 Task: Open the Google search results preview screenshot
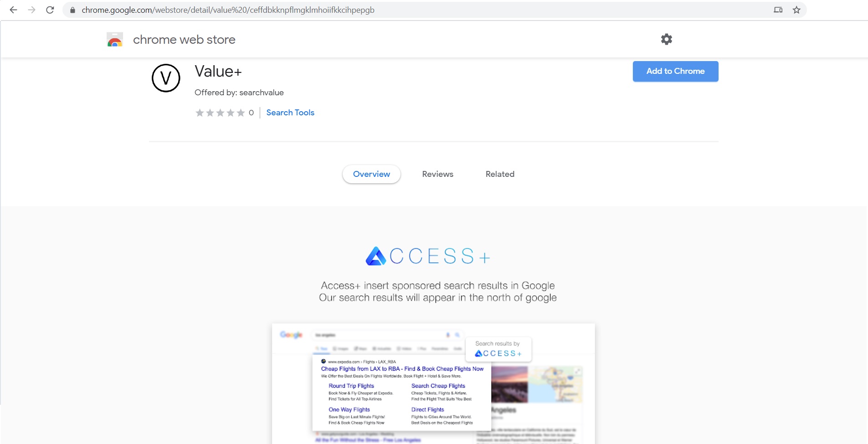(433, 383)
